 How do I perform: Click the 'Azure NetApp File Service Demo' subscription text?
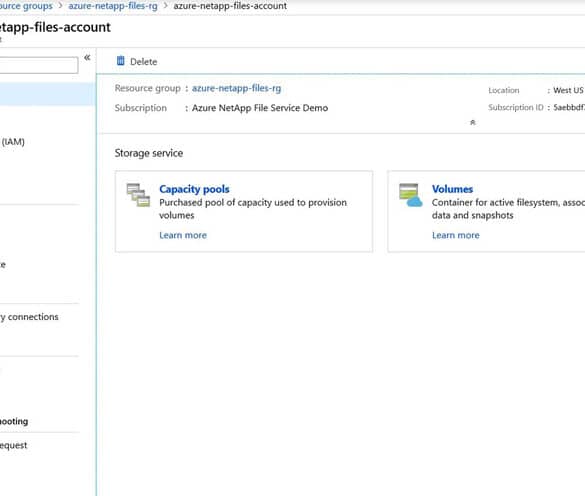point(260,108)
